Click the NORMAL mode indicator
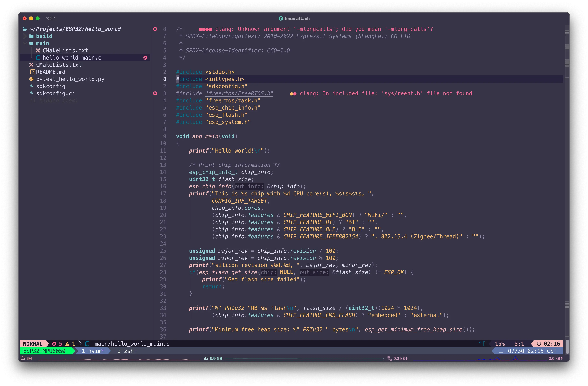Image resolution: width=588 pixels, height=386 pixels. 33,344
